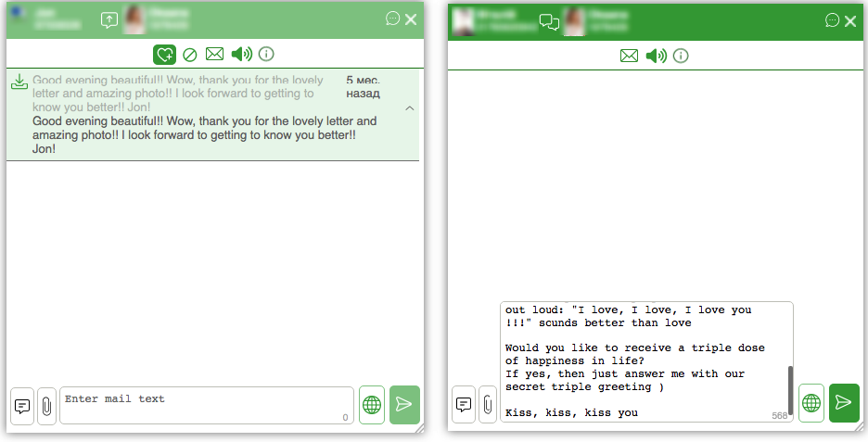Click the paperclip attach icon in right chat
868x442 pixels.
pyautogui.click(x=487, y=404)
